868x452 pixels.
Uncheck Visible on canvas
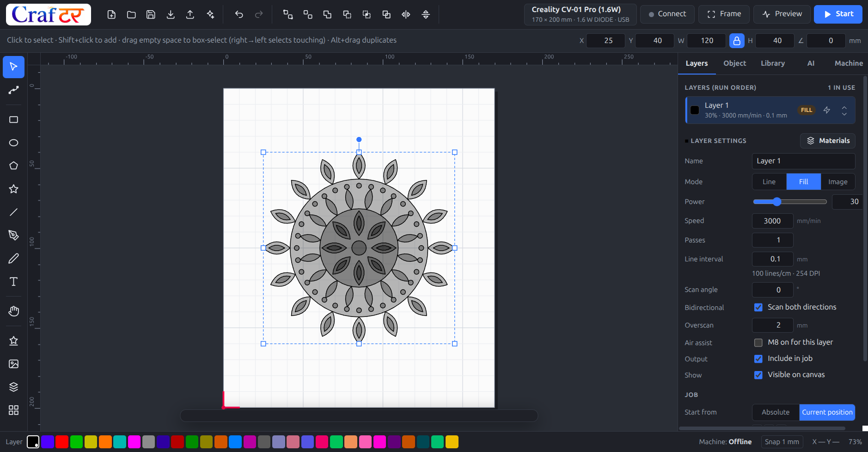(x=758, y=375)
